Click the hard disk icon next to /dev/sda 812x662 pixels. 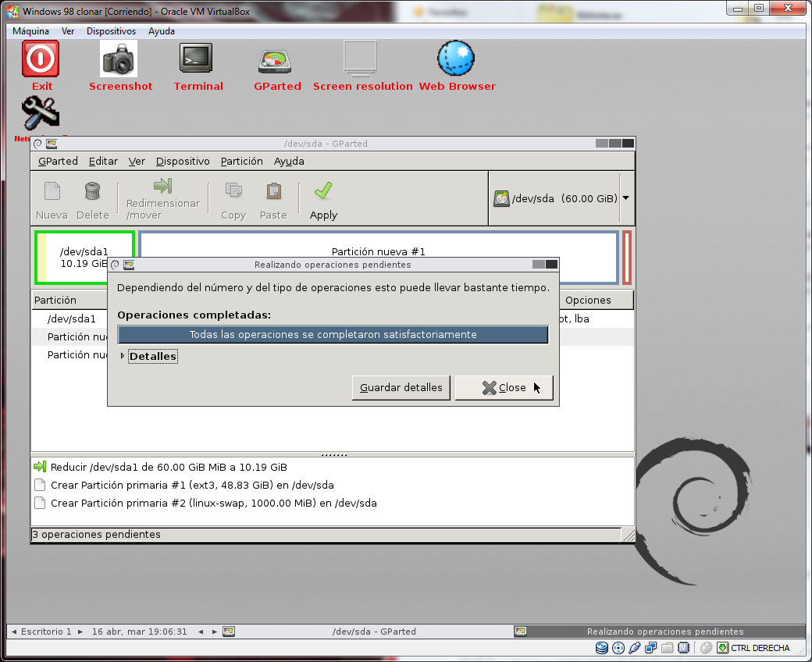point(501,198)
